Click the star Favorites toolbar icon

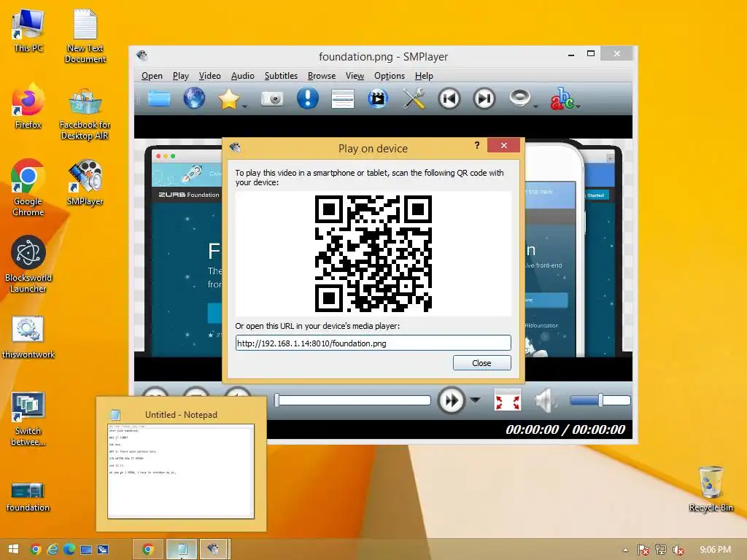click(x=228, y=98)
